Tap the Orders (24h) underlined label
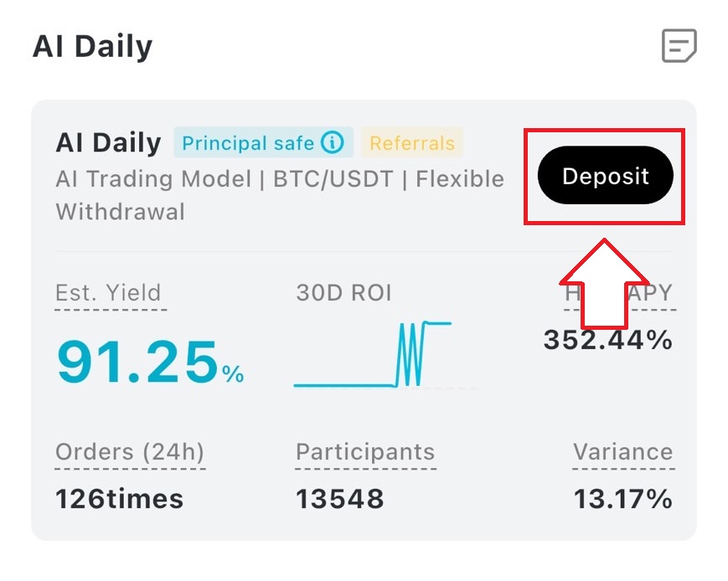This screenshot has height=581, width=728. point(130,452)
